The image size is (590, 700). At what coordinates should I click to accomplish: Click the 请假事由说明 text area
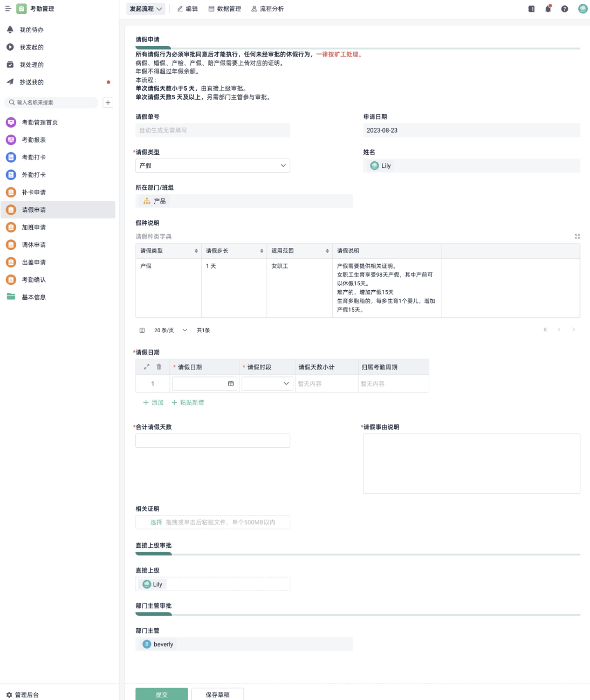coord(472,464)
